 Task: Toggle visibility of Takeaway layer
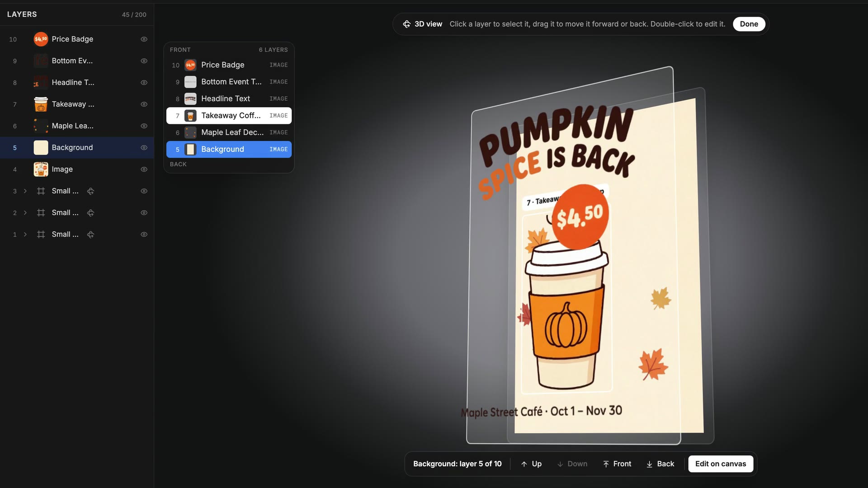click(144, 104)
